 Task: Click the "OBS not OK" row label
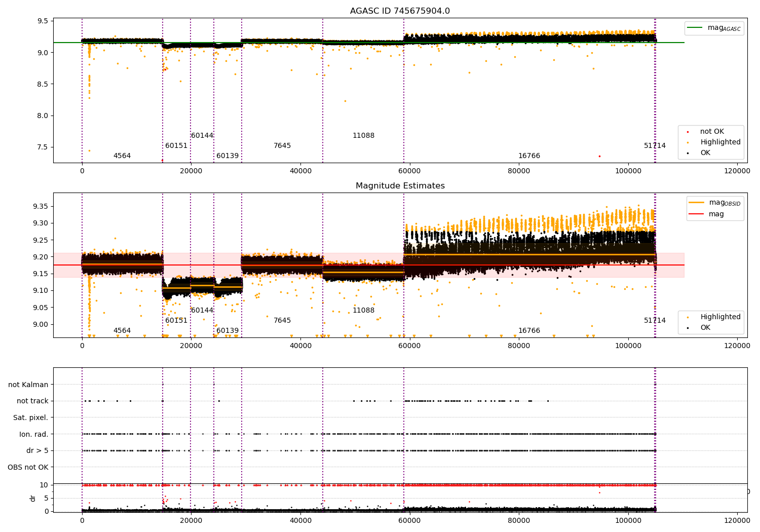pos(28,467)
